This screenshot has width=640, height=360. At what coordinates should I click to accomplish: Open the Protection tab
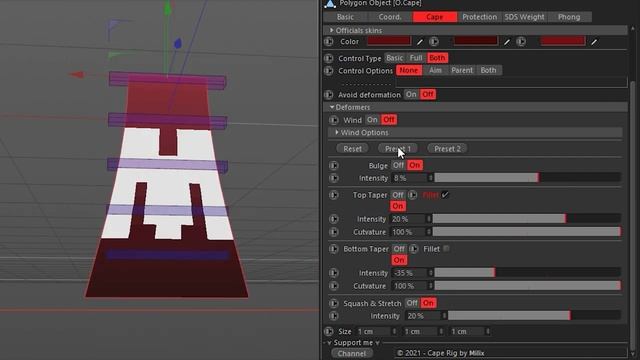(480, 17)
